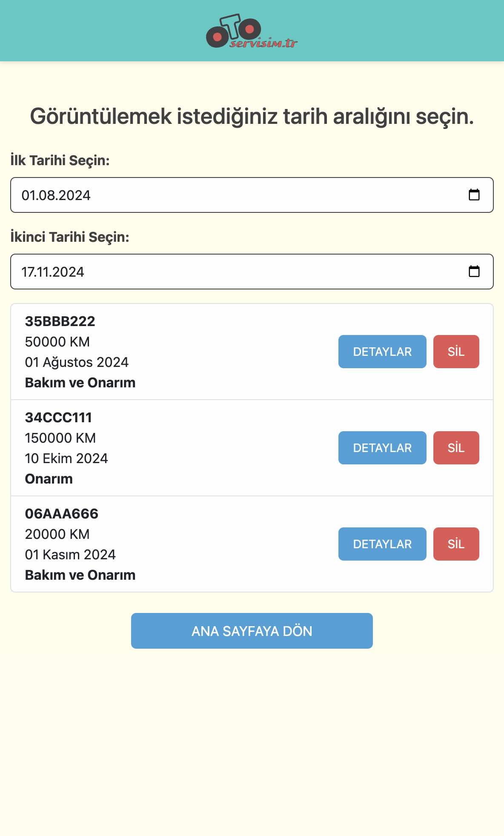Click the 10 Ekim 2024 date entry
504x836 pixels.
pos(66,458)
